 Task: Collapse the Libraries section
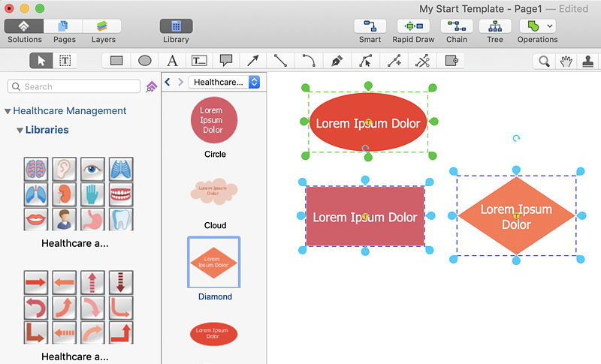pos(20,131)
